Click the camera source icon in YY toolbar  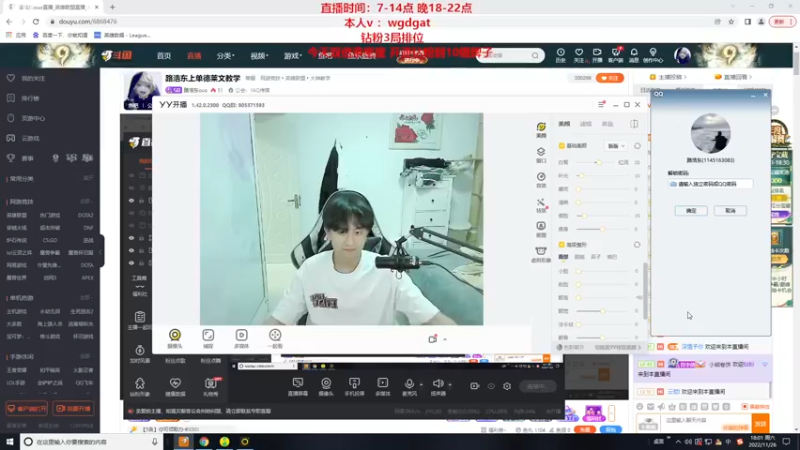174,335
